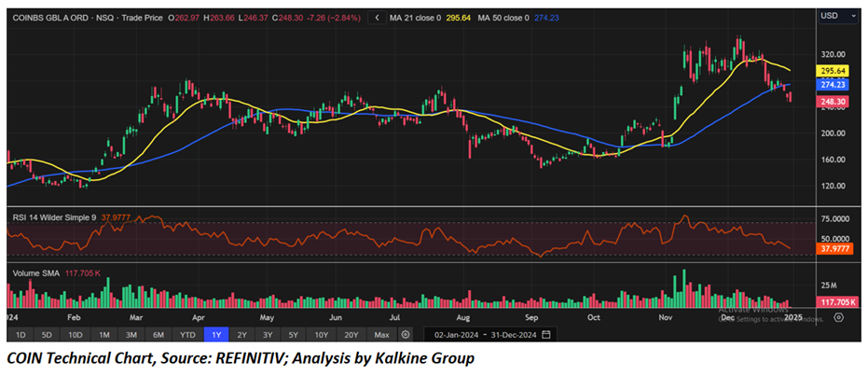The image size is (868, 376).
Task: Open the calendar icon for the date range
Action: point(546,335)
